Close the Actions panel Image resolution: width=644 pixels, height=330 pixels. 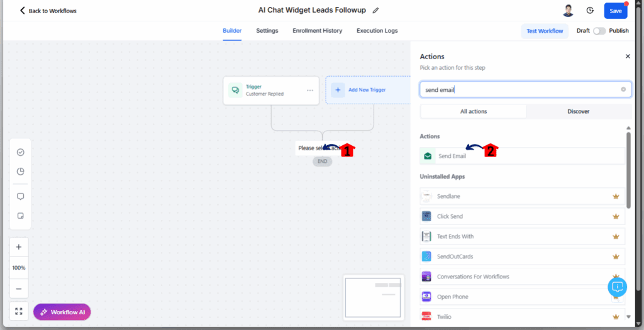(x=628, y=56)
